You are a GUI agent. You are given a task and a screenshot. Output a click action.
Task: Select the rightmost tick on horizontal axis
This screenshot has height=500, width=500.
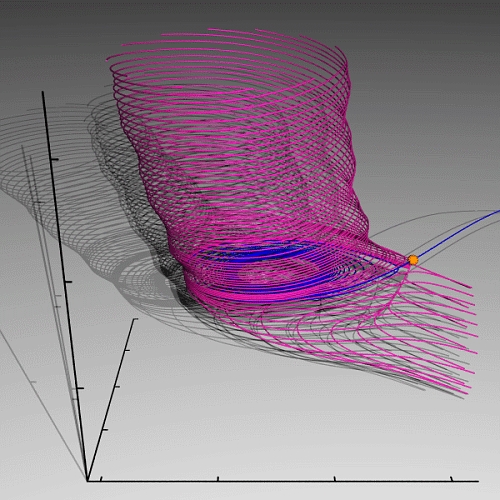[452, 479]
